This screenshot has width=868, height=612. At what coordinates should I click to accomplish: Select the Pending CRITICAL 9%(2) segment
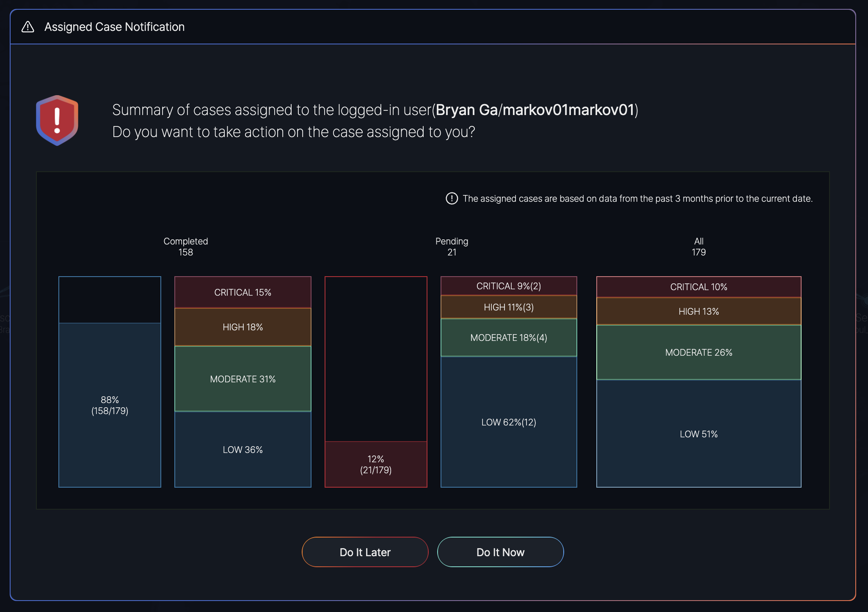tap(508, 286)
